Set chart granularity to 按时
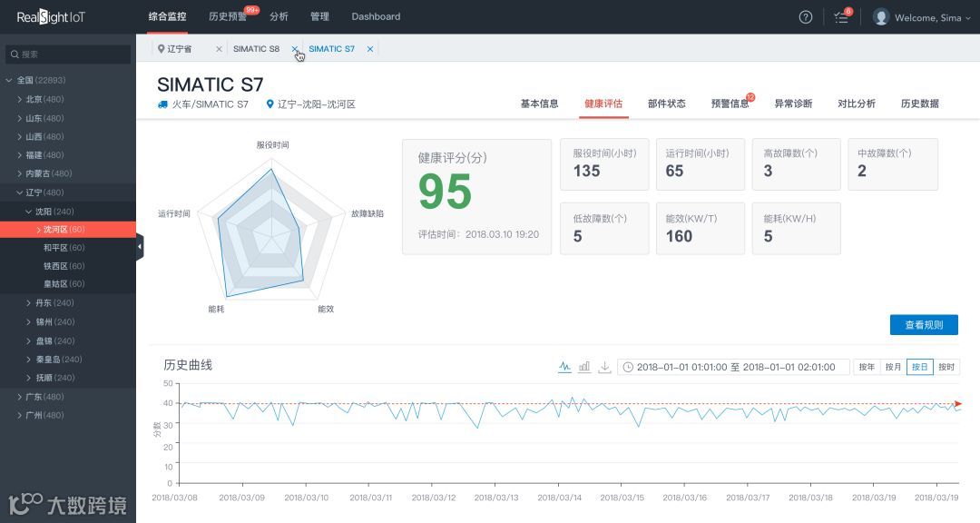 click(x=946, y=367)
